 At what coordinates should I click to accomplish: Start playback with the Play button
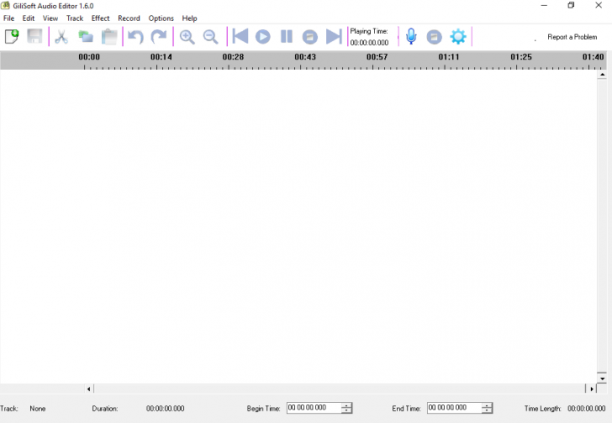click(x=263, y=37)
